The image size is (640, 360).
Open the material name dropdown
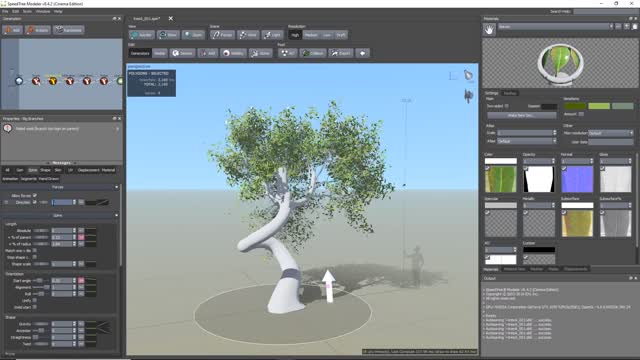tap(556, 27)
